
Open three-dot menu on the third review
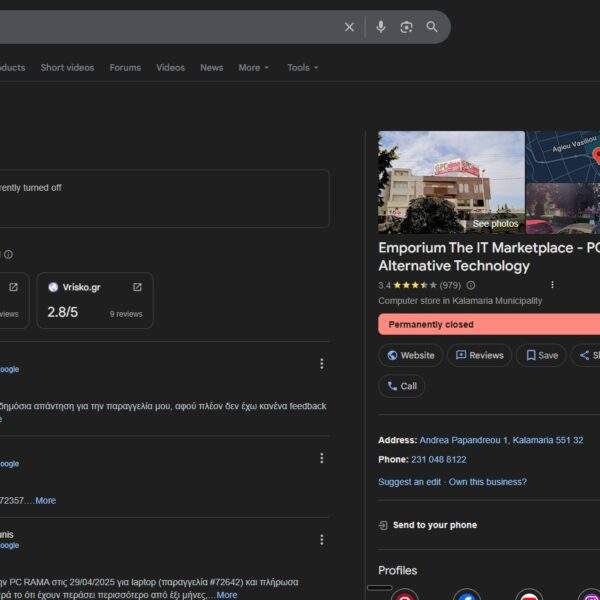321,540
